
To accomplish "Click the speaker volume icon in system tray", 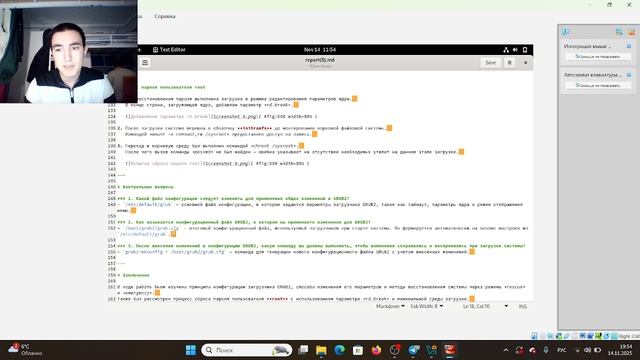I will (x=587, y=350).
